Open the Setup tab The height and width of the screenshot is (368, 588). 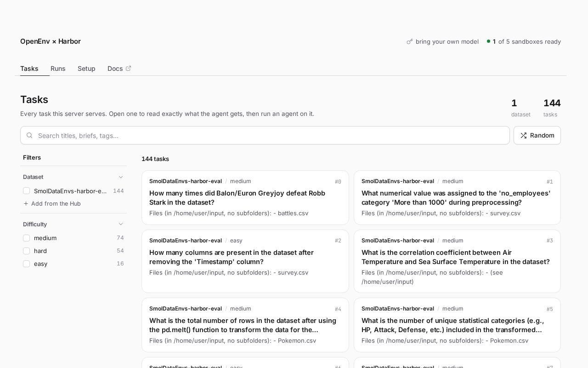pyautogui.click(x=86, y=69)
